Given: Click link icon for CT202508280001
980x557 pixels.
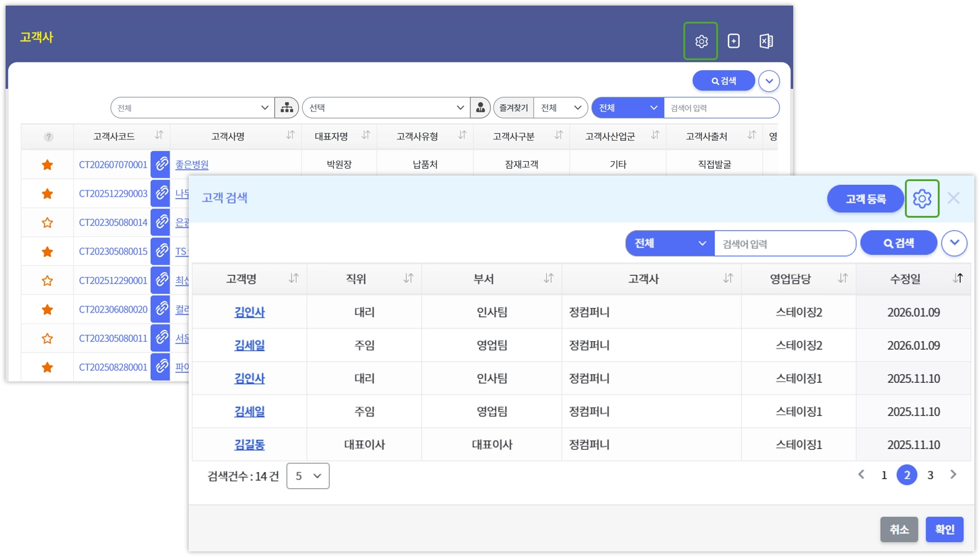Looking at the screenshot, I should pyautogui.click(x=161, y=367).
